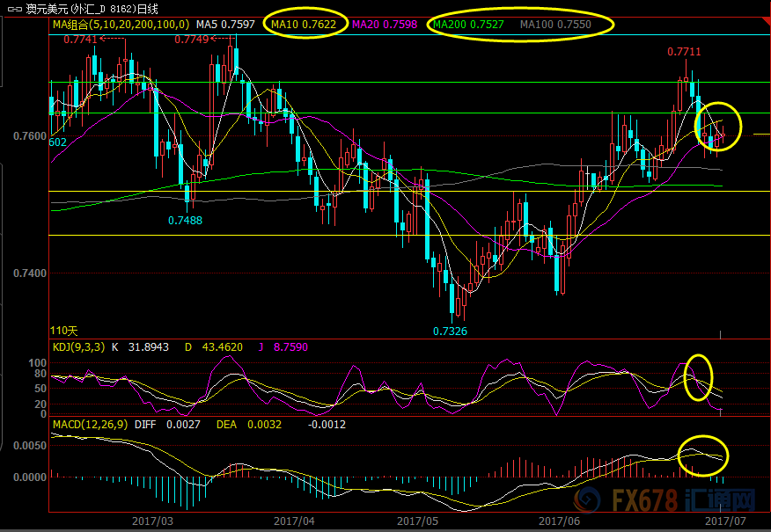Screen dimensions: 771x532
Task: Click the 0.7711 high price marker
Action: pyautogui.click(x=684, y=53)
